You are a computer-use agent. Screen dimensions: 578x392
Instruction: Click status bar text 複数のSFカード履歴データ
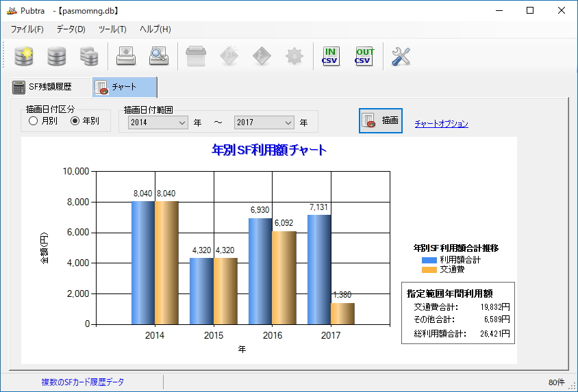pyautogui.click(x=83, y=382)
